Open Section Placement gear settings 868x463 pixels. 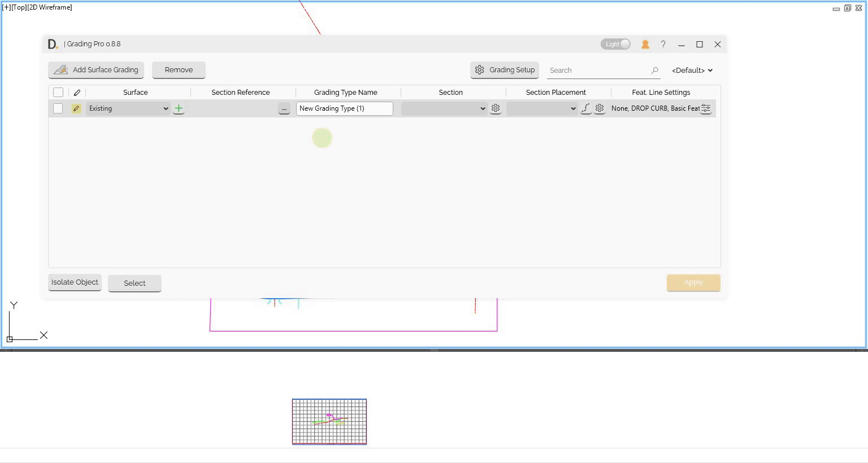pyautogui.click(x=600, y=108)
